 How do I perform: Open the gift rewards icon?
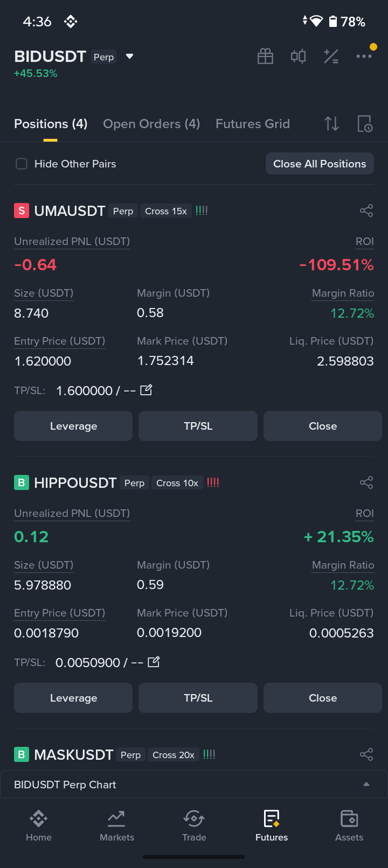point(265,56)
